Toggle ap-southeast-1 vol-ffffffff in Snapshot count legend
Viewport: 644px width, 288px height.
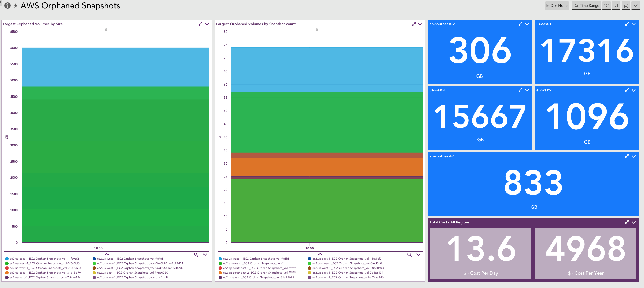[x=258, y=268]
